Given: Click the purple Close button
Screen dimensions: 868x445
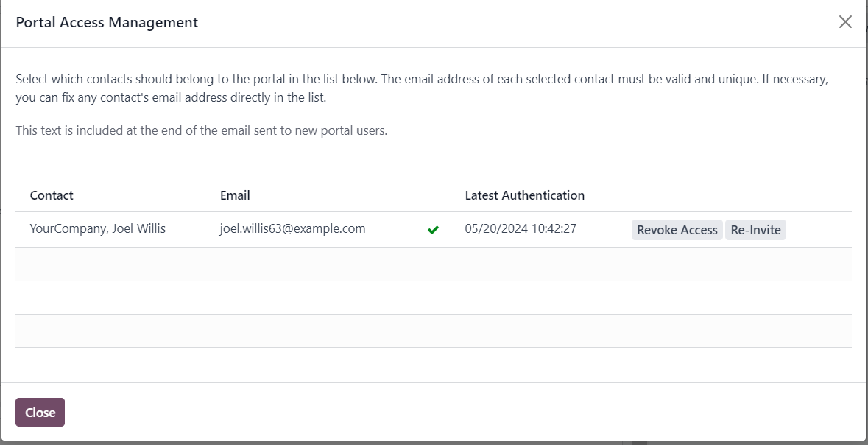Looking at the screenshot, I should point(40,413).
